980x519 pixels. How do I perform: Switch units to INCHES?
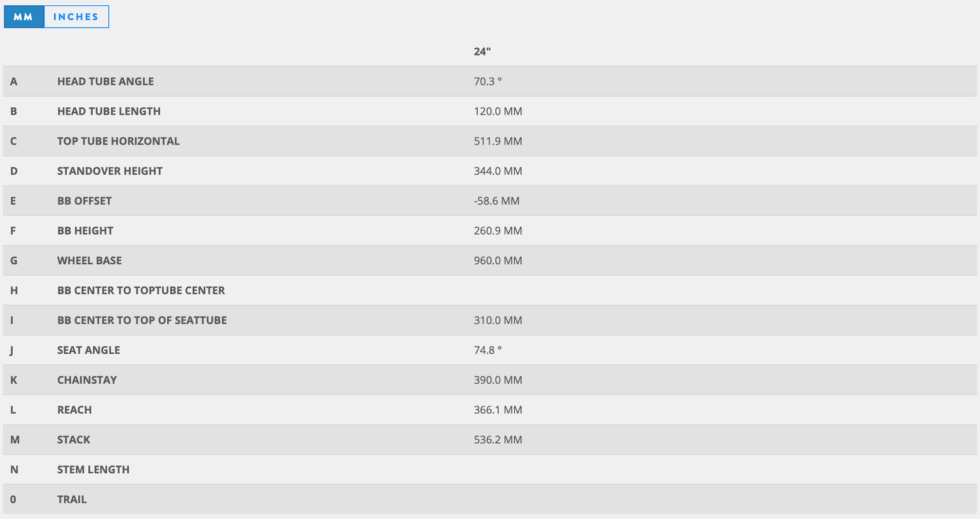tap(76, 16)
